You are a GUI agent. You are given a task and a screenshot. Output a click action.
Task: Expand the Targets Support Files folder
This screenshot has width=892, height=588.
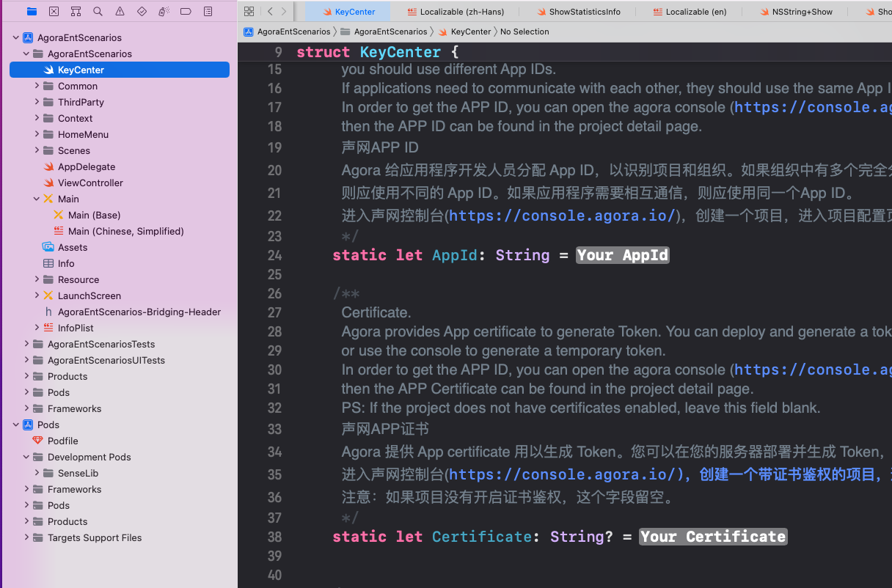point(26,537)
